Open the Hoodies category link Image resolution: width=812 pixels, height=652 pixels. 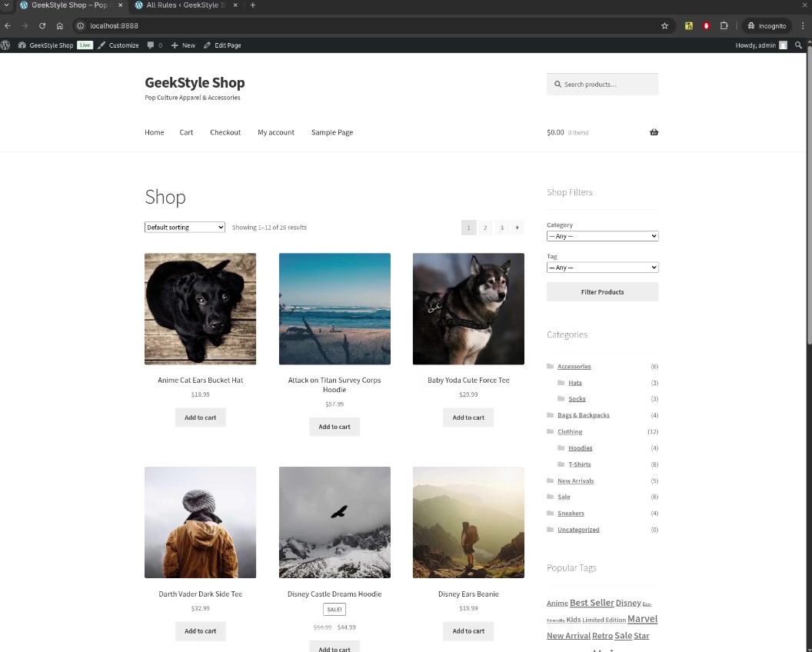coord(580,448)
